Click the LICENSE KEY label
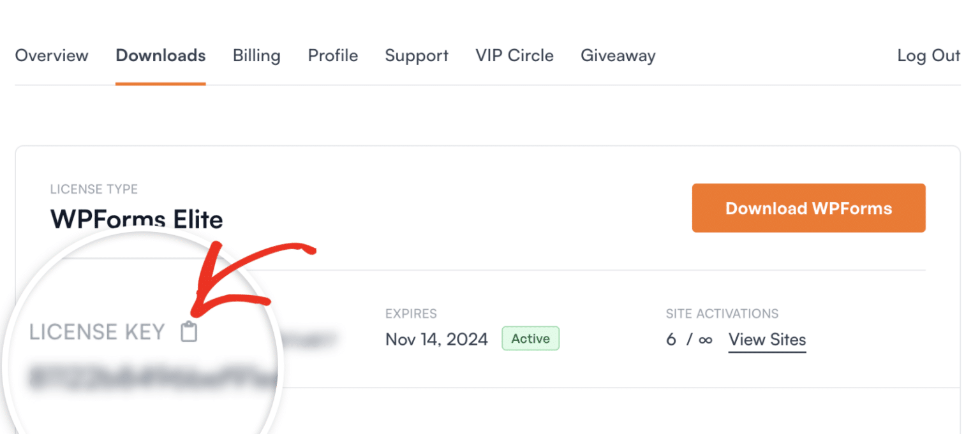The width and height of the screenshot is (980, 434). [x=97, y=331]
